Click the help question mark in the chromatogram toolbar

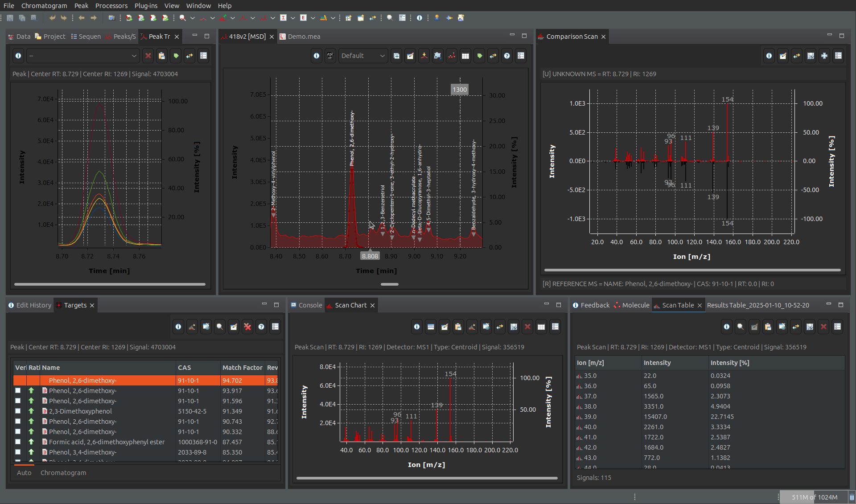point(506,56)
